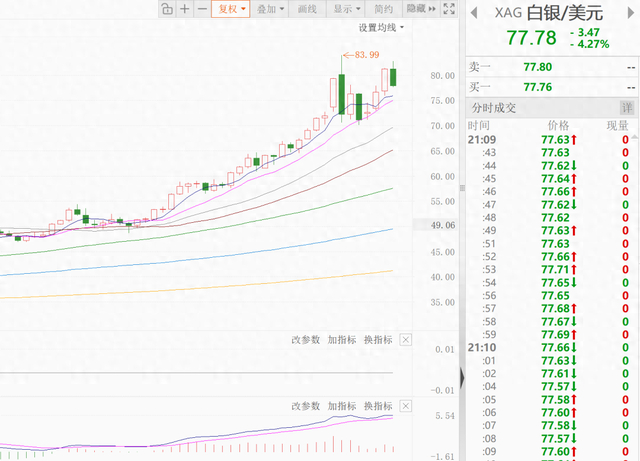This screenshot has width=640, height=461.
Task: Switch to 简约 mode
Action: [383, 9]
